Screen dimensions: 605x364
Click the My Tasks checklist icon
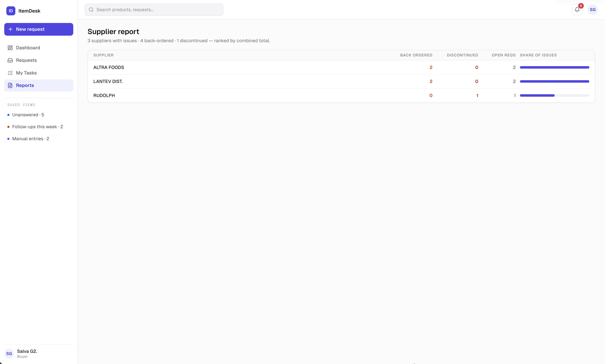point(10,73)
